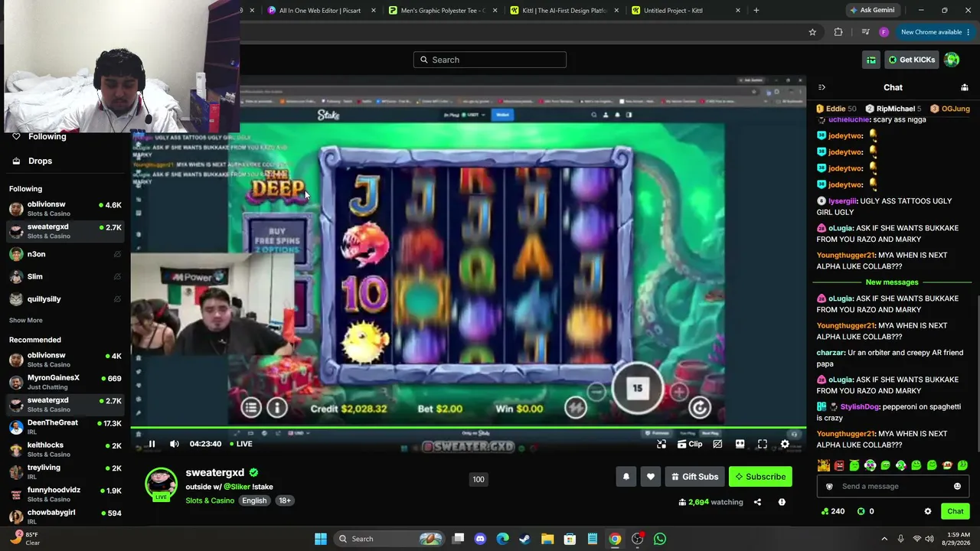Open the Clip button in player controls

[690, 444]
